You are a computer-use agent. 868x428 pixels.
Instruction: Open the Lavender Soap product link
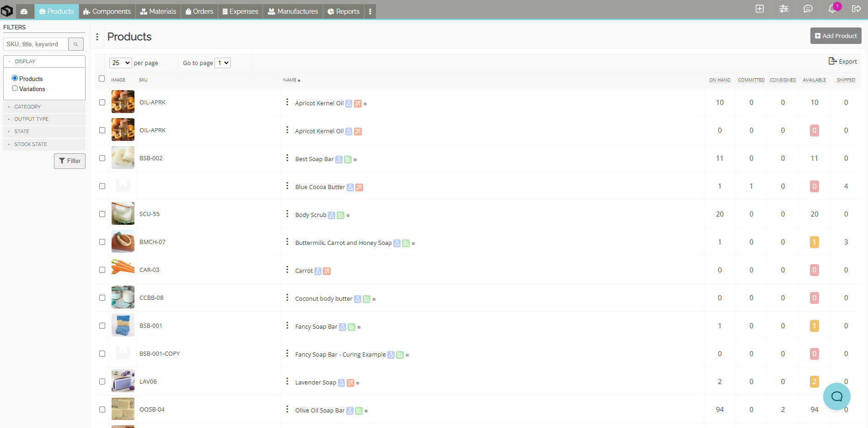coord(316,382)
